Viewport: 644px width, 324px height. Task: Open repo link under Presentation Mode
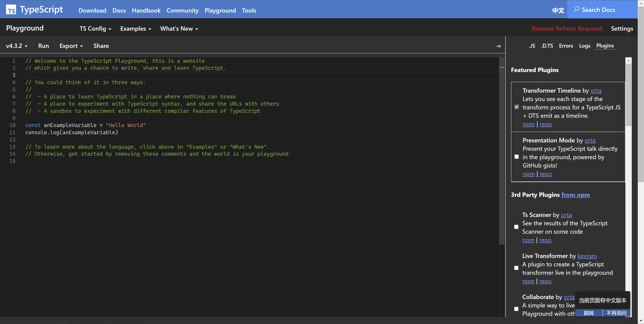coord(546,174)
